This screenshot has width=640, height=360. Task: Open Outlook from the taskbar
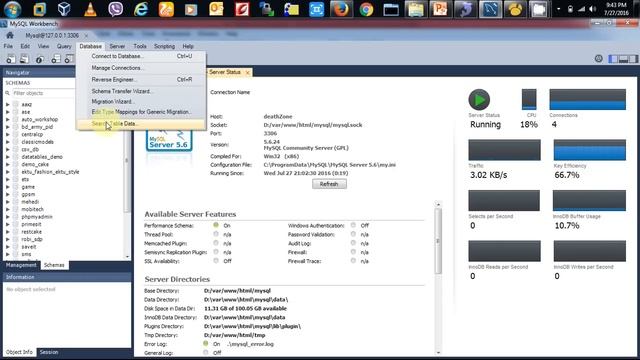point(216,9)
